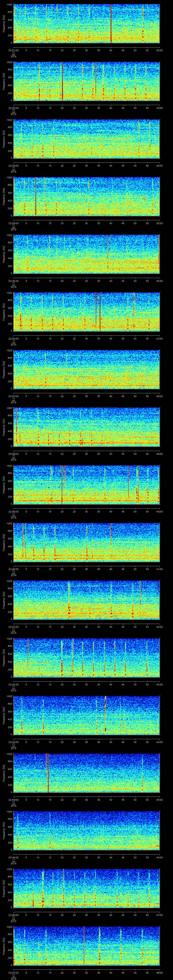This screenshot has width=173, height=980.
Task: Select the spectrogram panel starting at 22:47:00
Action: [x=87, y=946]
